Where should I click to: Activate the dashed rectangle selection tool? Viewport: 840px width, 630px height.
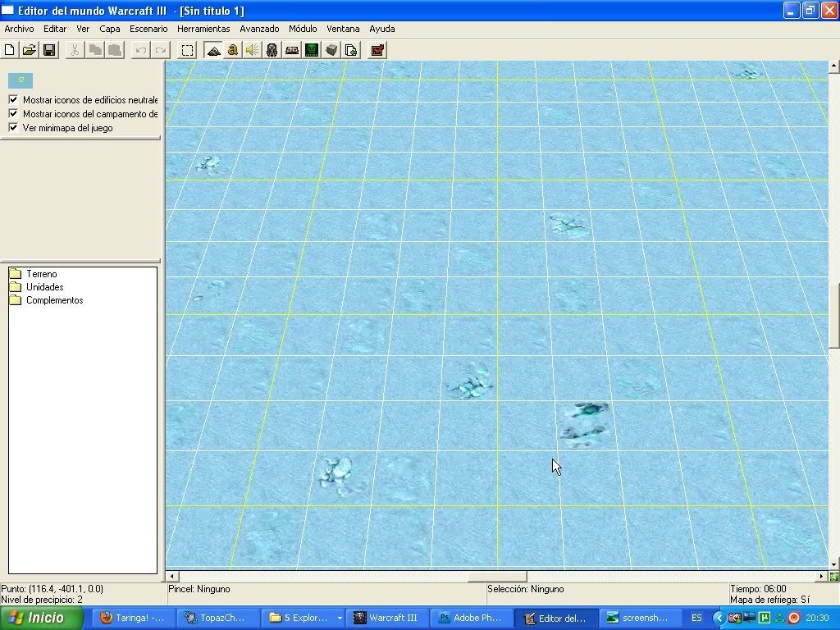(x=187, y=50)
